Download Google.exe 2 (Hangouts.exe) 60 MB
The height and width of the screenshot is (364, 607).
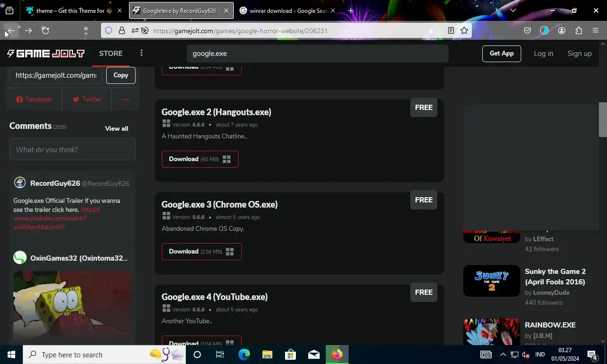pos(200,159)
